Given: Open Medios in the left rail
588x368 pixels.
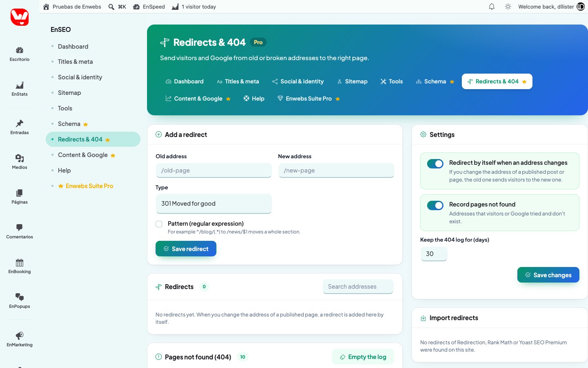Looking at the screenshot, I should tap(20, 162).
